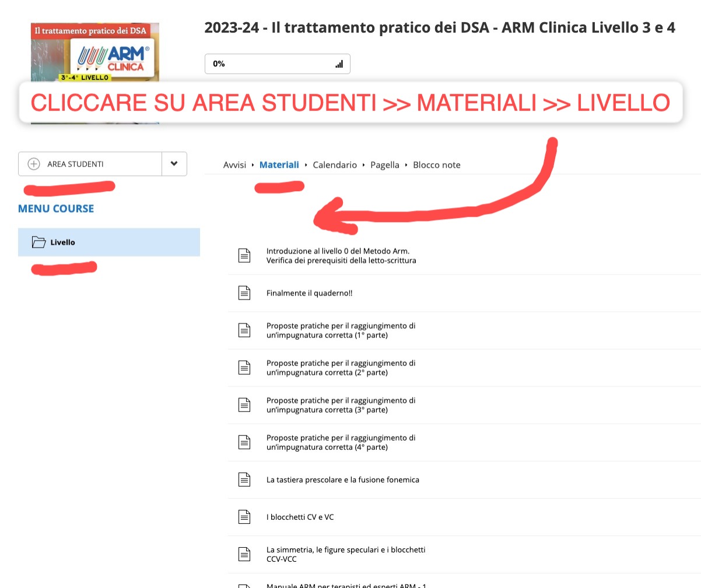Click the plus icon beside AREA STUDENTI
The width and height of the screenshot is (701, 588).
pos(34,164)
